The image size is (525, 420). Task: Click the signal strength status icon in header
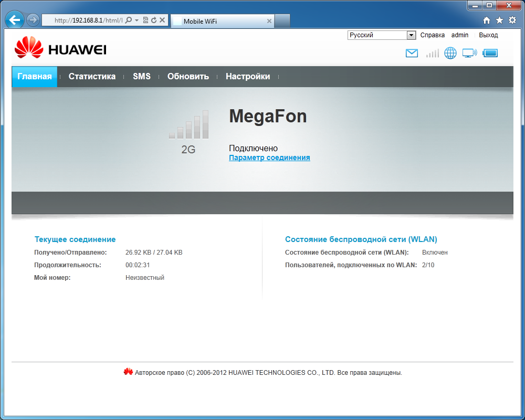[432, 53]
